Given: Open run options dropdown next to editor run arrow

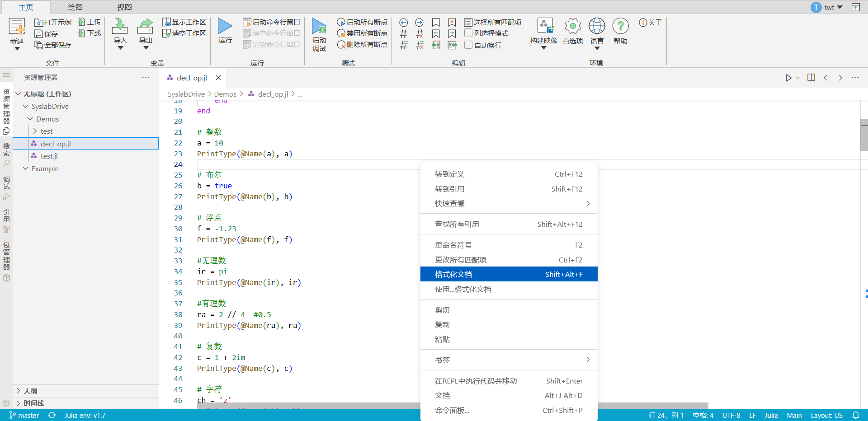Looking at the screenshot, I should tap(798, 78).
